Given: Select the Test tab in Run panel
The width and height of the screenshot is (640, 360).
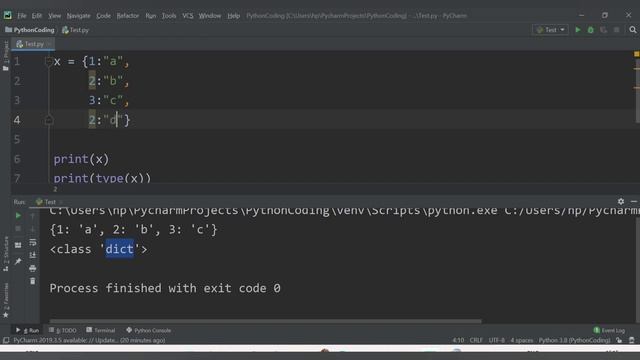Looking at the screenshot, I should [46, 202].
